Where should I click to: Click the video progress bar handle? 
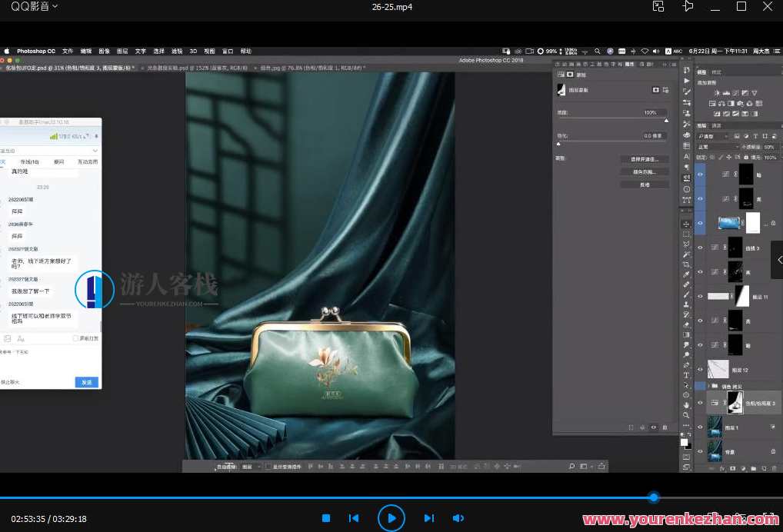[x=654, y=497]
